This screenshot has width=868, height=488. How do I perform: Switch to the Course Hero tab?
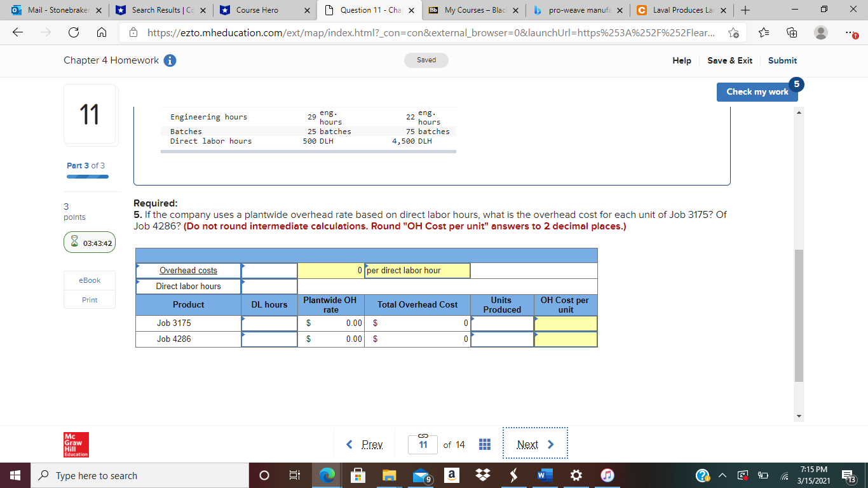click(x=264, y=10)
